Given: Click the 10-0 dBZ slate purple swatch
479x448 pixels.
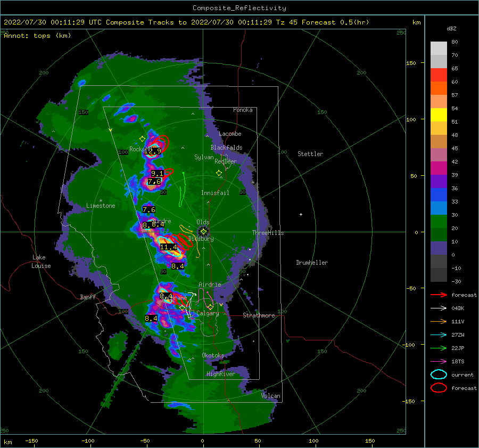Looking at the screenshot, I should 439,248.
